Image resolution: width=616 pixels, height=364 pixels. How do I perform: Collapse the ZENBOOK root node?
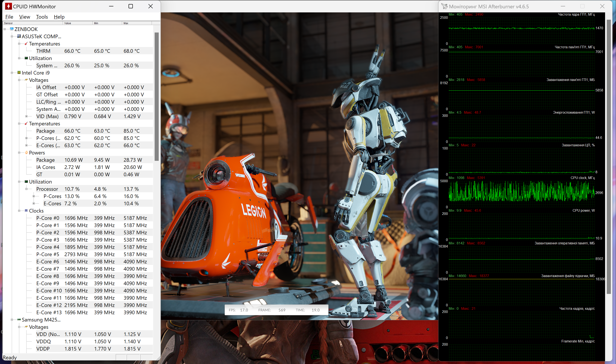5,29
